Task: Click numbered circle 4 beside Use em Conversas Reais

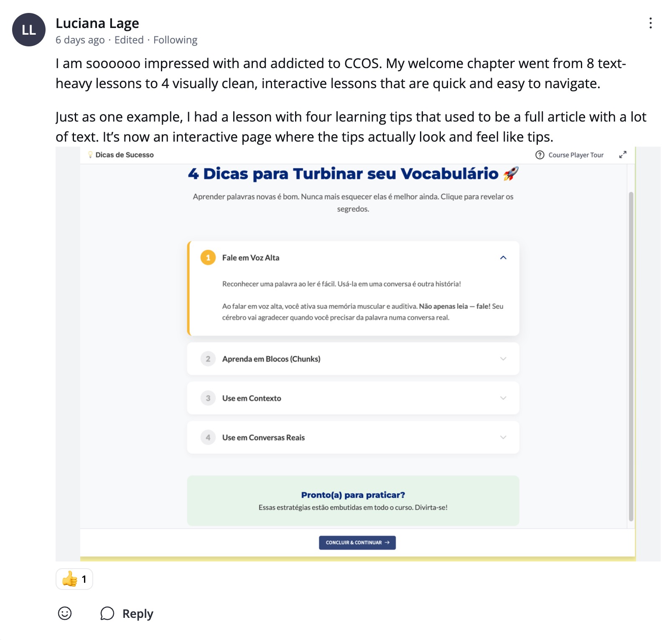Action: tap(208, 437)
